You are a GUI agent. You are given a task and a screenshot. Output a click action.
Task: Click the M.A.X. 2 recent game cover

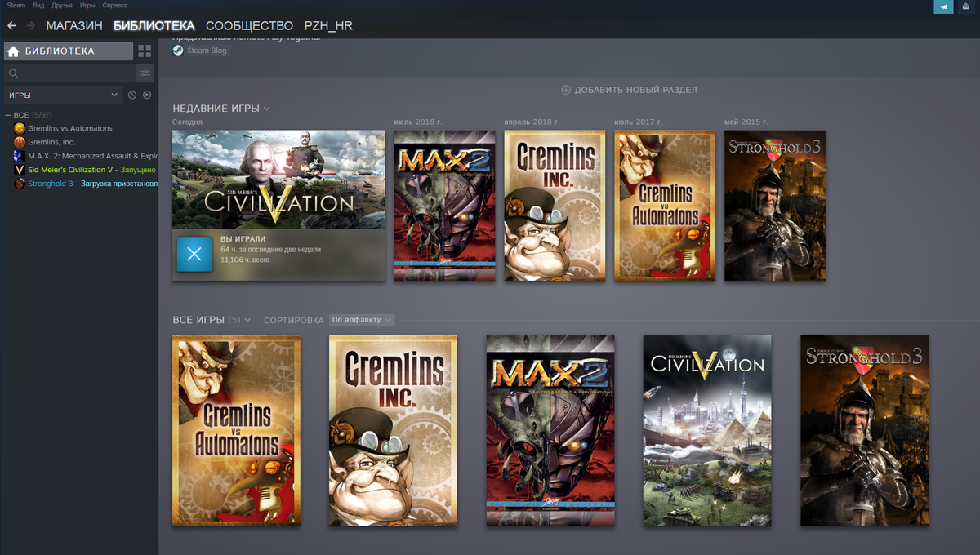point(444,205)
